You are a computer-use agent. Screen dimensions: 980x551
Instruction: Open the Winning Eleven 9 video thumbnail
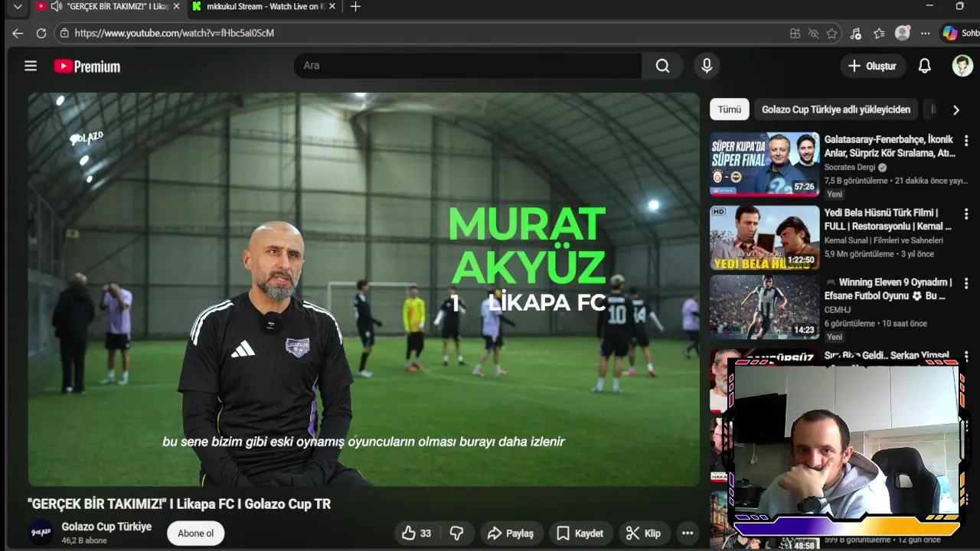pyautogui.click(x=764, y=307)
